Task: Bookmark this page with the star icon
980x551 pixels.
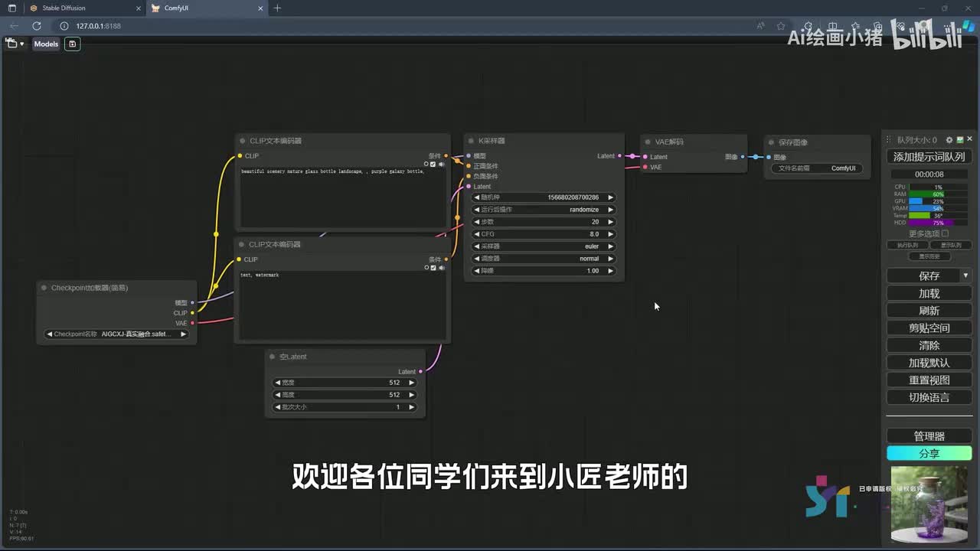Action: click(x=781, y=26)
